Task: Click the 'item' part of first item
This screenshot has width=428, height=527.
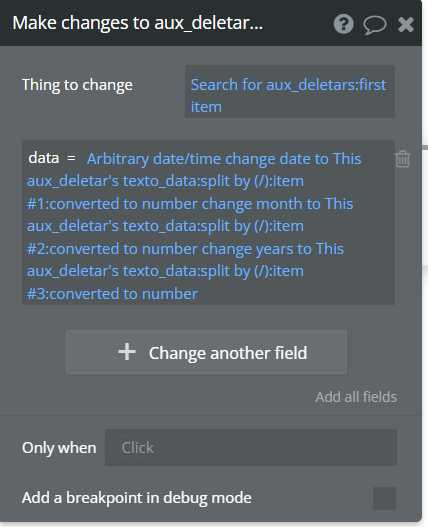Action: pos(206,107)
